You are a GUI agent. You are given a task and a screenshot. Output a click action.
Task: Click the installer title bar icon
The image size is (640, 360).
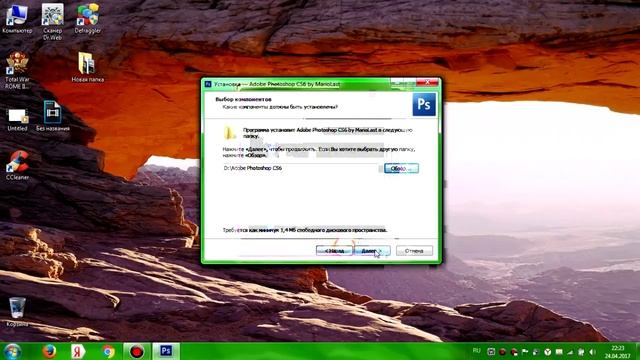208,84
